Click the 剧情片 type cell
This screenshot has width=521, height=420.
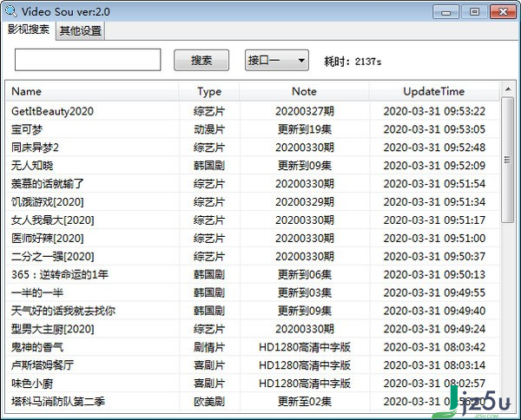pyautogui.click(x=209, y=347)
